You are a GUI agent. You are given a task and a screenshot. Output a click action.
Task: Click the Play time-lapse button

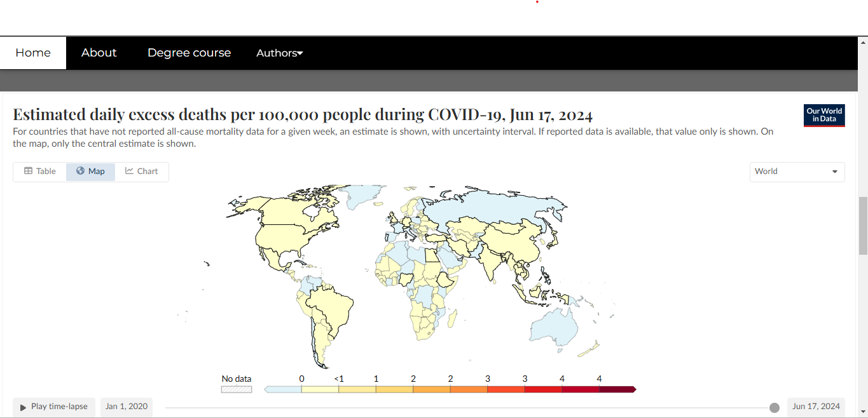point(53,406)
